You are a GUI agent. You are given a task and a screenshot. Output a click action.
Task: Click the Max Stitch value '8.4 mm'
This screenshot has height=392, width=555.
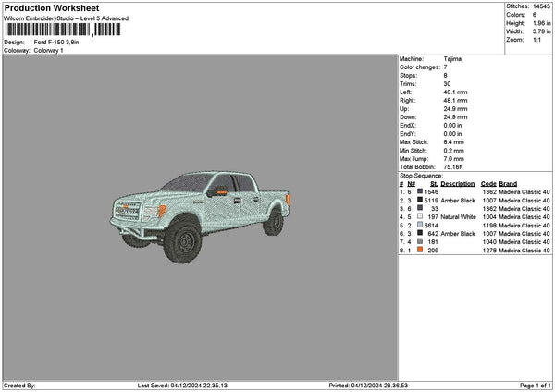[x=454, y=142]
